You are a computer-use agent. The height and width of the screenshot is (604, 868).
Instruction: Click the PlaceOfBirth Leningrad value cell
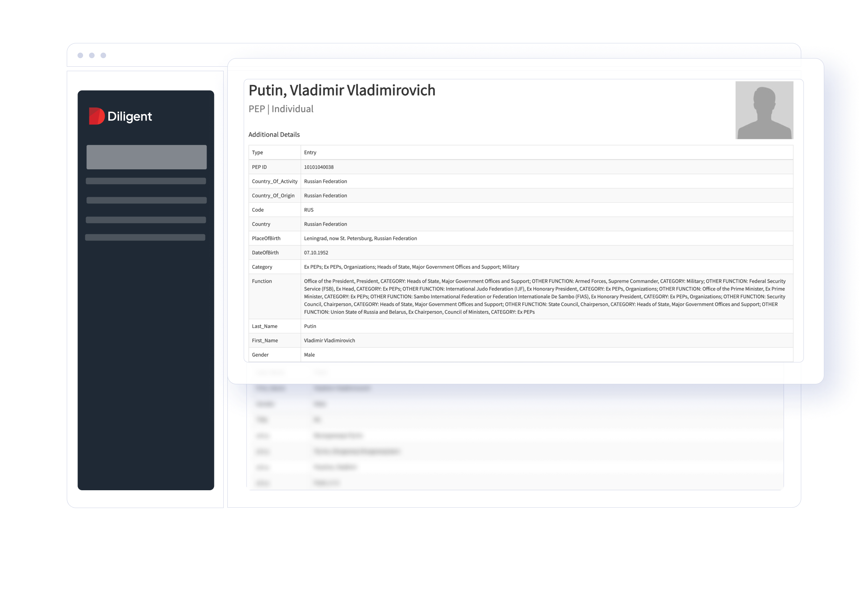point(360,238)
